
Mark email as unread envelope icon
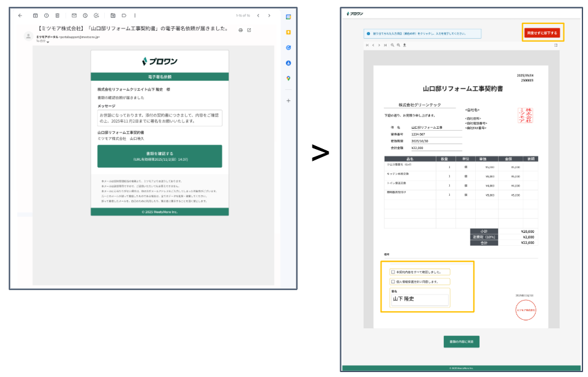[74, 16]
